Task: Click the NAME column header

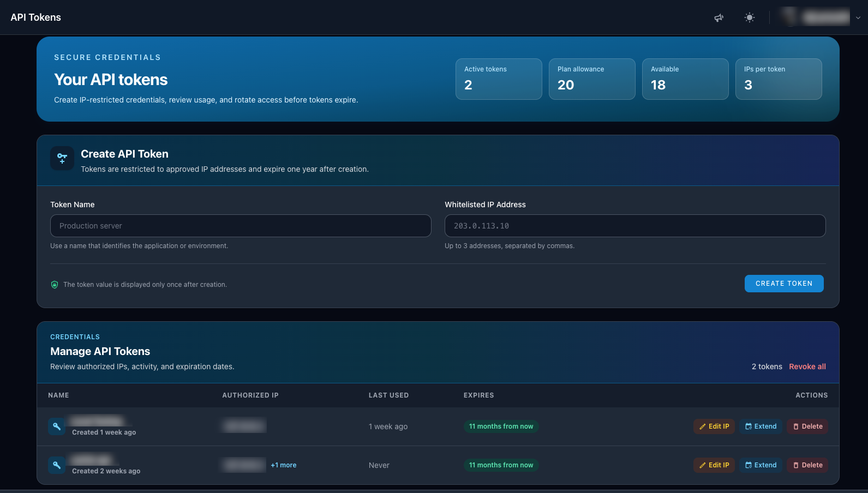Action: pos(58,395)
